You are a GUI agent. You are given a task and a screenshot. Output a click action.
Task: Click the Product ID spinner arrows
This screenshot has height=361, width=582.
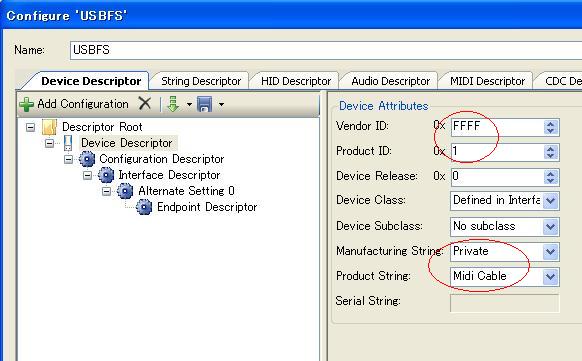pos(550,152)
